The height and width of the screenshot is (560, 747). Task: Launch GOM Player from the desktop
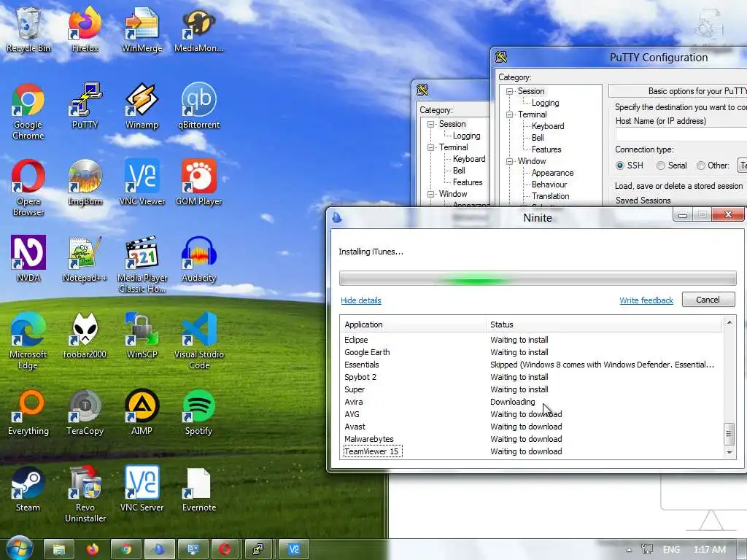click(198, 182)
